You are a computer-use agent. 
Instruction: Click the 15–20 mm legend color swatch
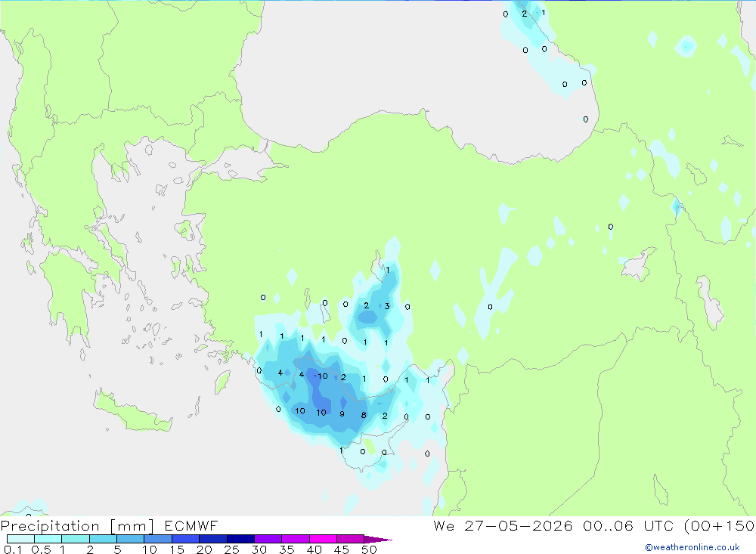tap(185, 539)
